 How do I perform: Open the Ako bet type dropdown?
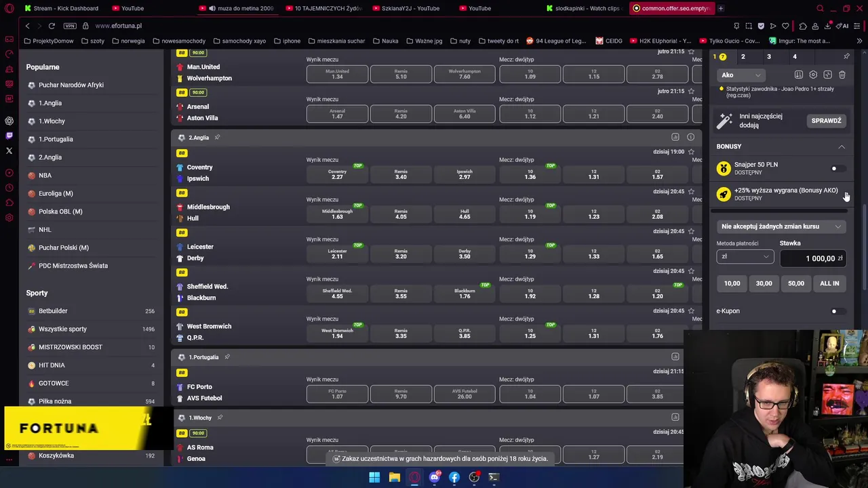(x=741, y=75)
